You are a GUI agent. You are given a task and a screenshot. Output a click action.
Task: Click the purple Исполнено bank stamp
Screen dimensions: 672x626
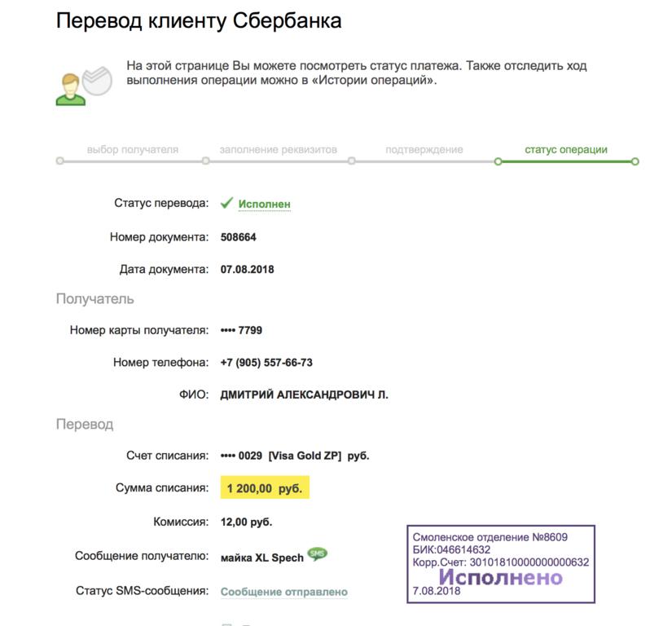point(501,564)
